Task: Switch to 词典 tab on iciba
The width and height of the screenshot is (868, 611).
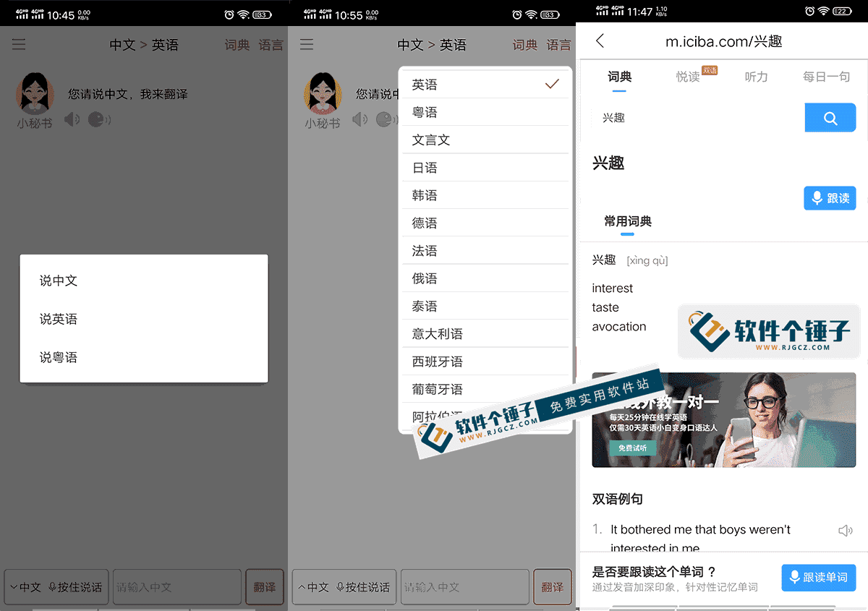Action: coord(620,77)
